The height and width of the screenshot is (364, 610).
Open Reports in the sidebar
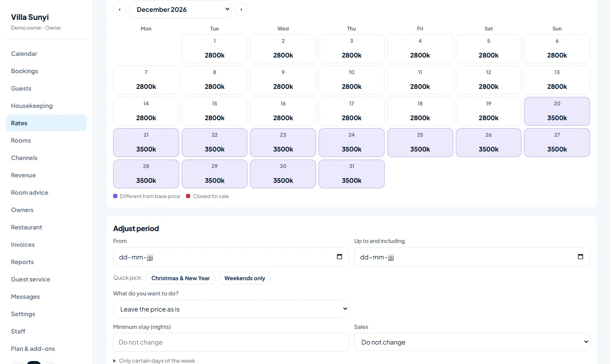coord(46,262)
